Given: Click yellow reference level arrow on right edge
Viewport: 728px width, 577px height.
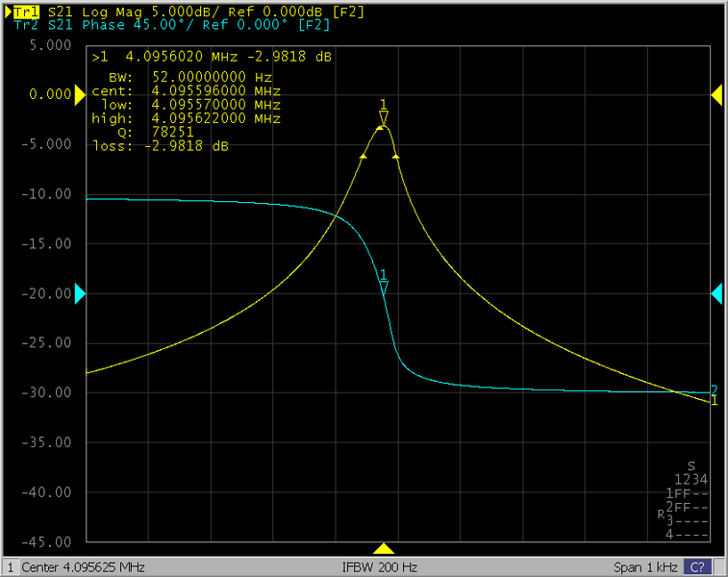Looking at the screenshot, I should (715, 94).
